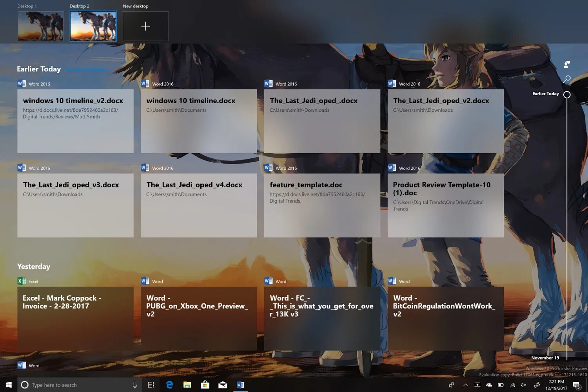588x392 pixels.
Task: Switch to the Desktop 1 thumbnail
Action: coord(41,26)
